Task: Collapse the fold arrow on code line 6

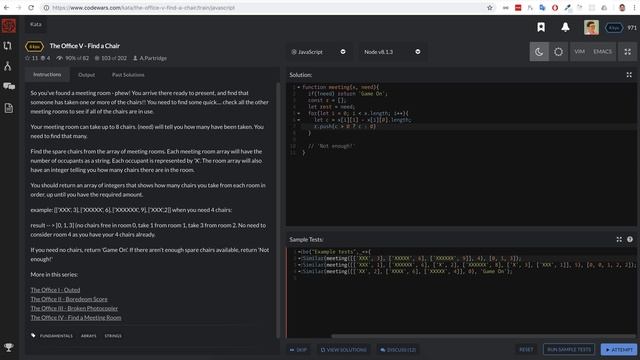Action: 298,120
